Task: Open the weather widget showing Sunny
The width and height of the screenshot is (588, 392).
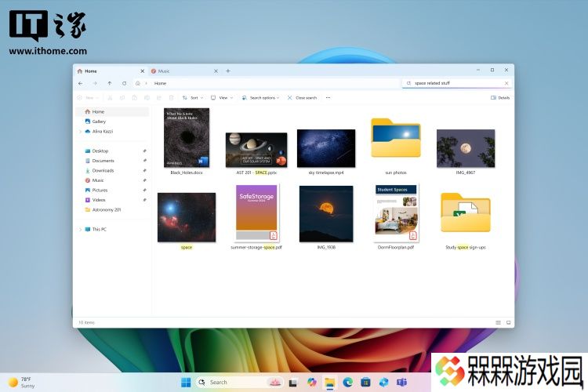Action: coord(22,383)
